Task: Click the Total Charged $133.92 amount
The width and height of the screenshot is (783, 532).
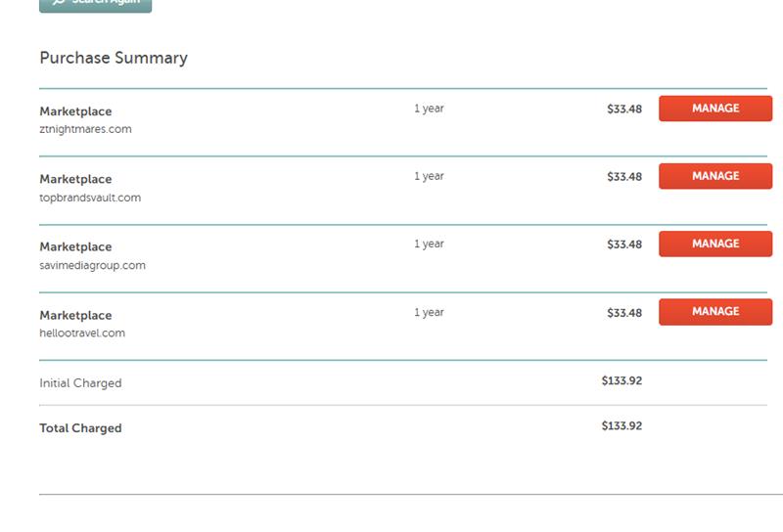Action: [x=622, y=425]
